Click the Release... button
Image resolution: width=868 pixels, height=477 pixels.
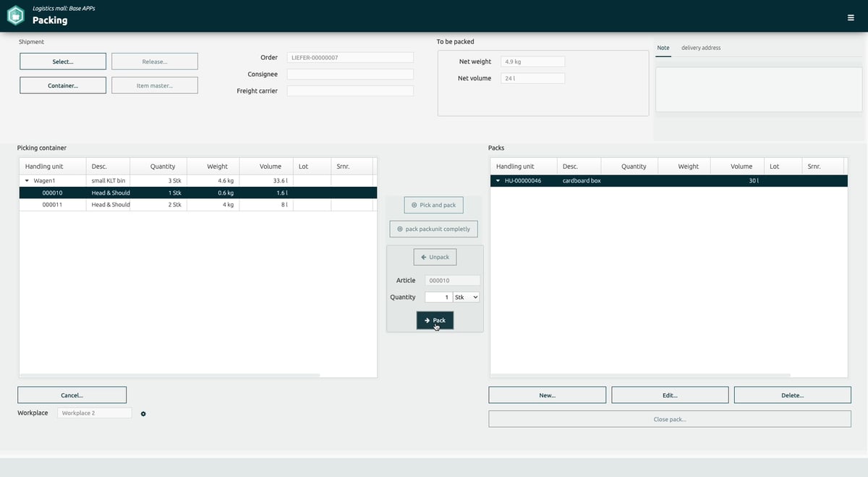coord(155,62)
